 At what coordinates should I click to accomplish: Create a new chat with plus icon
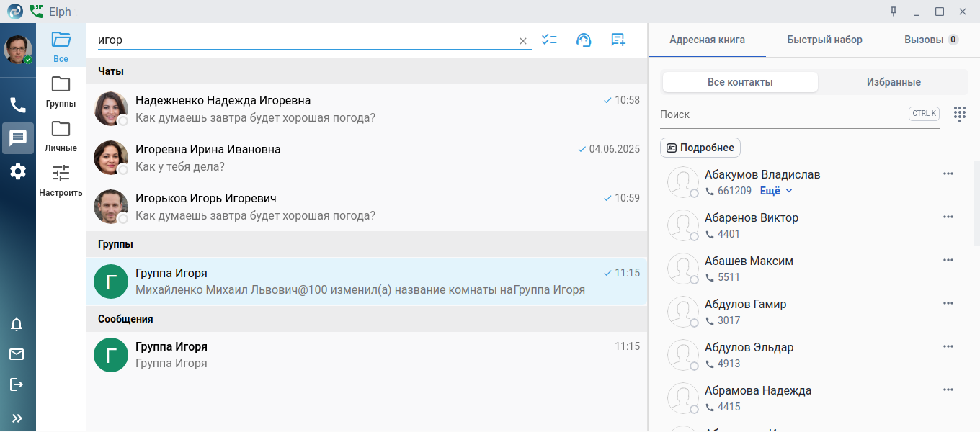[618, 40]
